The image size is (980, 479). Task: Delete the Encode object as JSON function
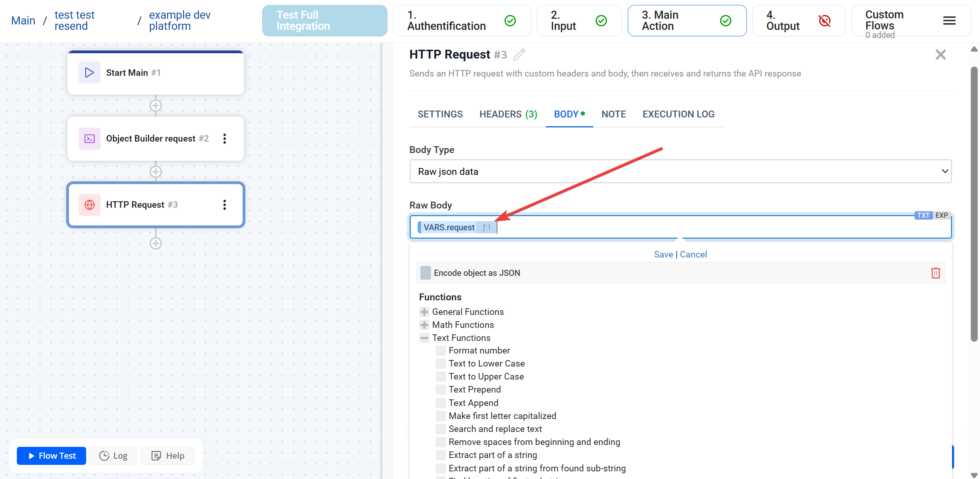coord(935,273)
